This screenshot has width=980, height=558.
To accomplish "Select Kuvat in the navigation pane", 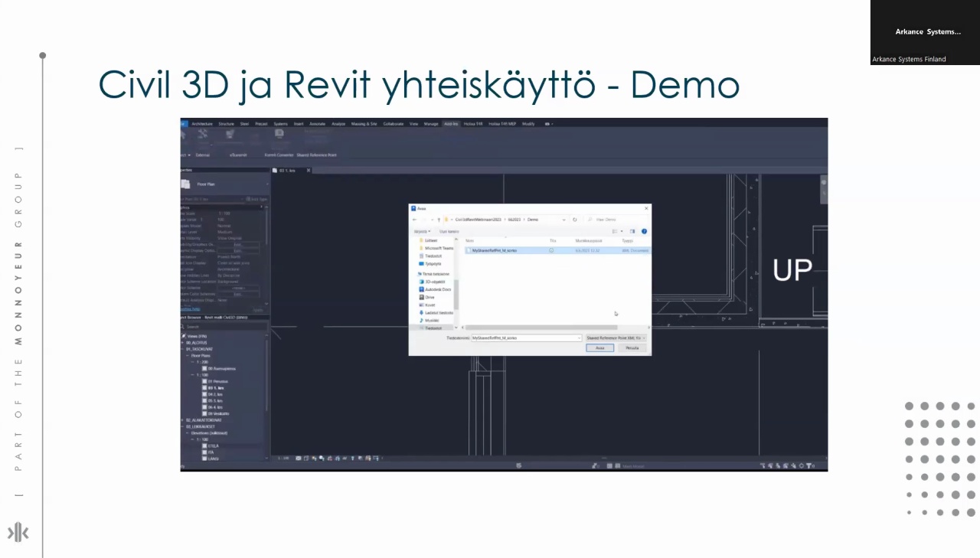I will [428, 305].
